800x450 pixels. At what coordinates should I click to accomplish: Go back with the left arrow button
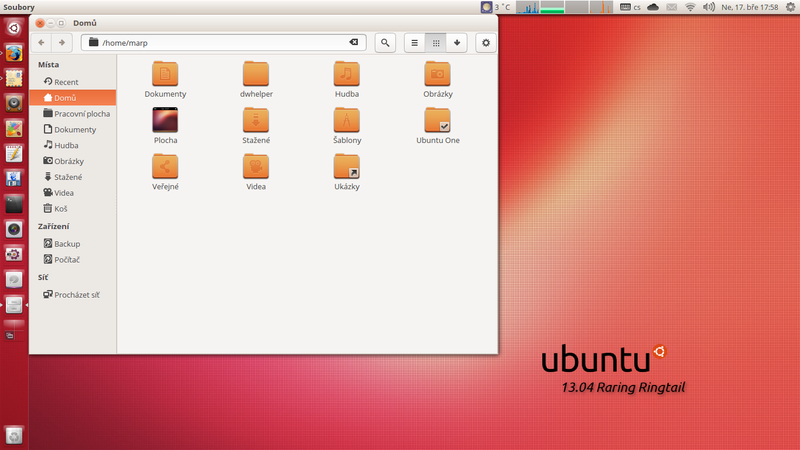(41, 43)
